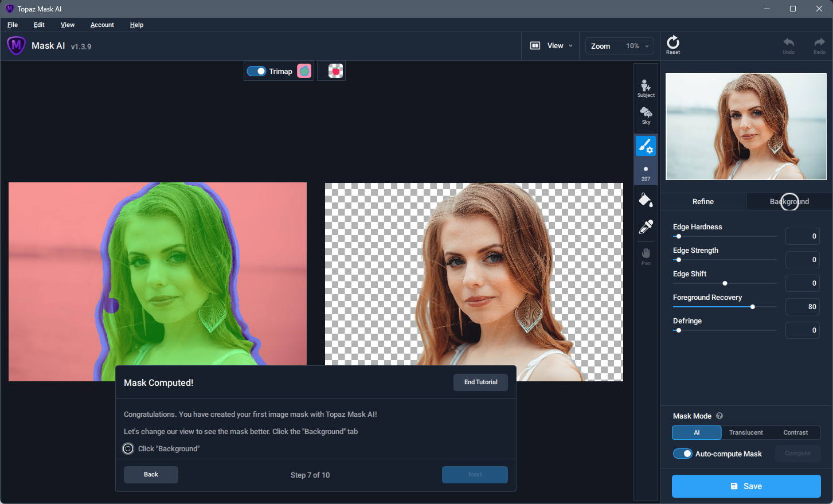Click the Reset icon
The width and height of the screenshot is (833, 504).
(673, 45)
